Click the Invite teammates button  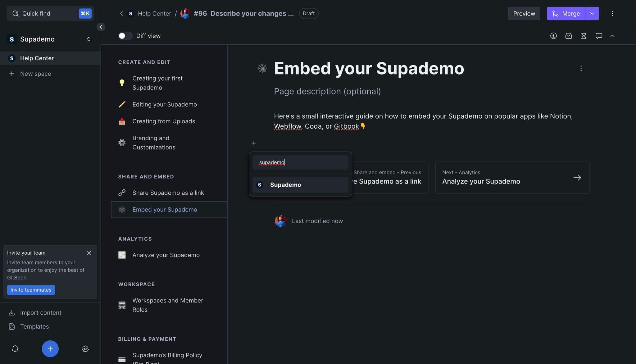click(x=31, y=290)
